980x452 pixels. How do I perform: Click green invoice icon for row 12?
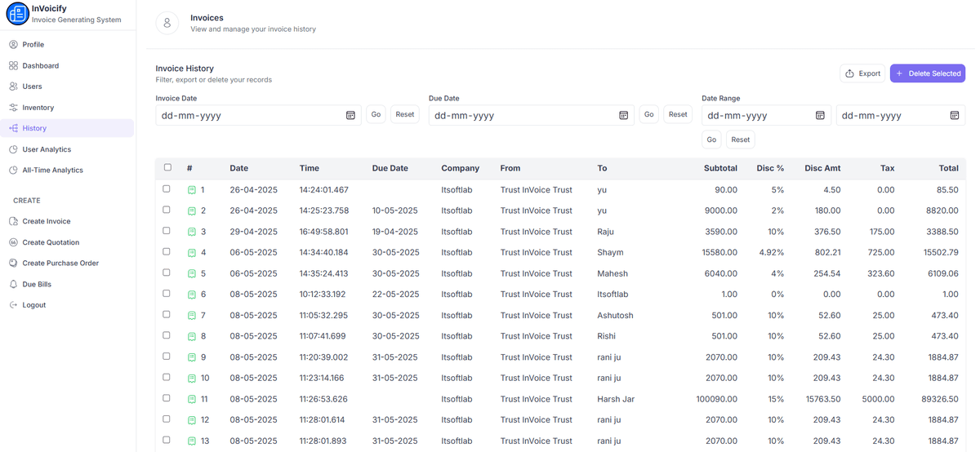click(x=192, y=420)
